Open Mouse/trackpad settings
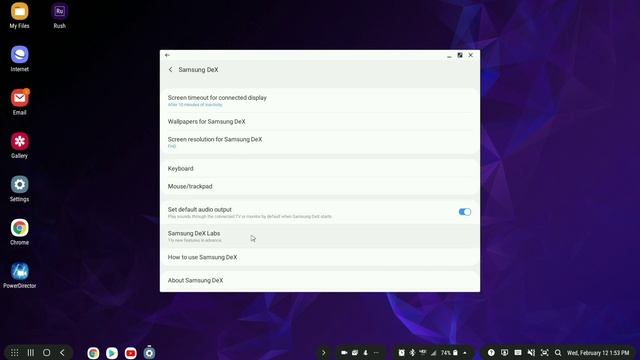This screenshot has height=360, width=640. coord(320,186)
